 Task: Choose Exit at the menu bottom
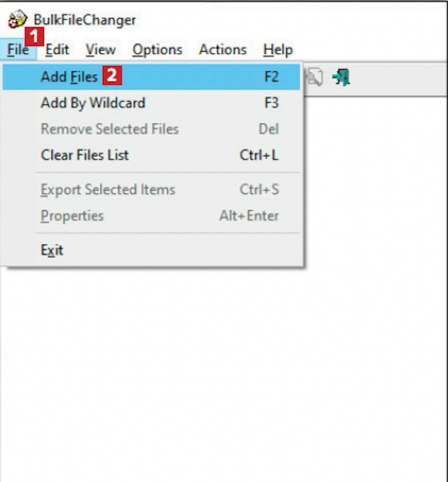pos(151,250)
